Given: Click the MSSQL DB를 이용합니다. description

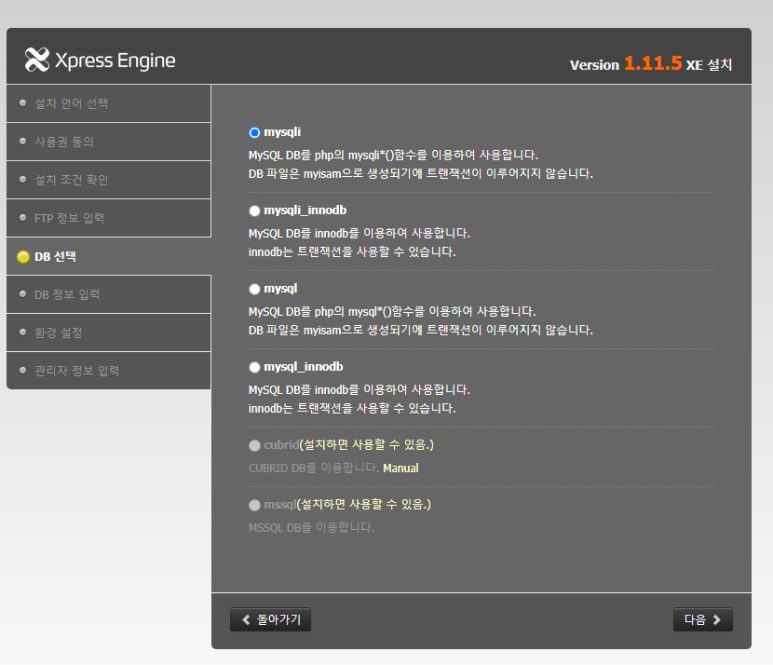Looking at the screenshot, I should [312, 527].
